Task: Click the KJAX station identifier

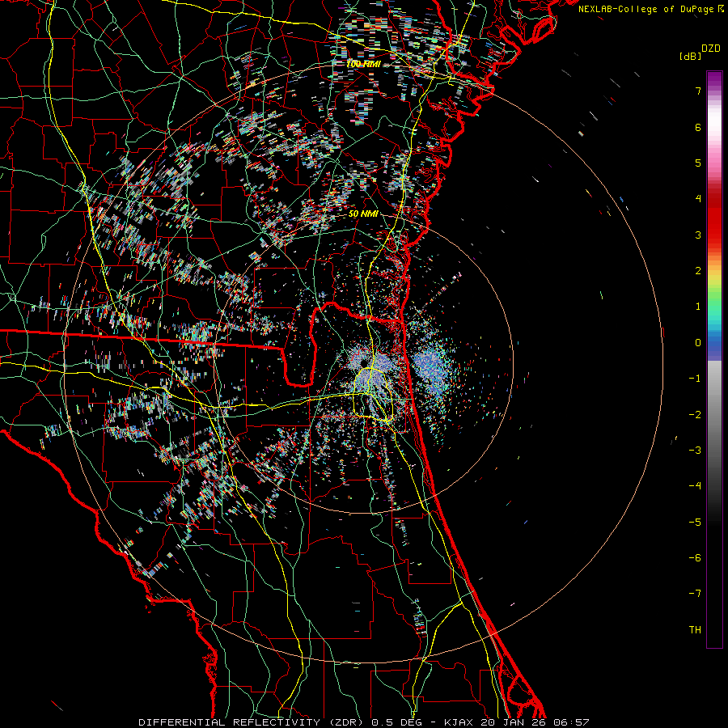Action: [459, 722]
